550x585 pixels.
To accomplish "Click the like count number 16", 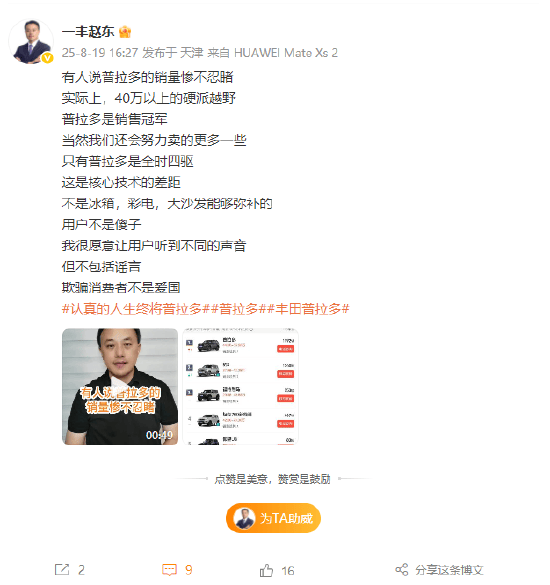I will coord(288,570).
